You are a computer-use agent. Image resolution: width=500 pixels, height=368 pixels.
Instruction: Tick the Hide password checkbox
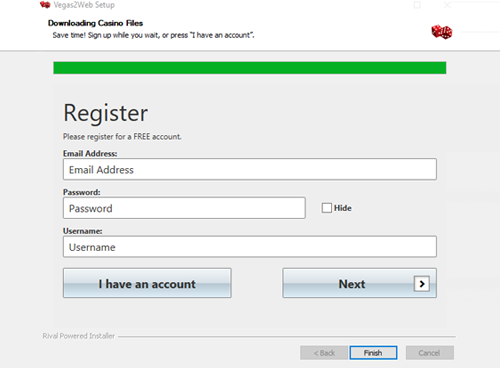click(327, 208)
